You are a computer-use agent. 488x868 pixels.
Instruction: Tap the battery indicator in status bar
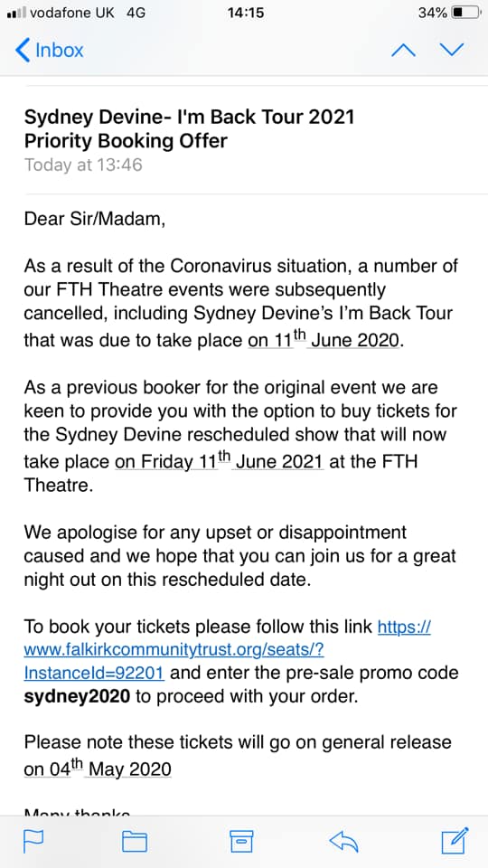coord(466,12)
